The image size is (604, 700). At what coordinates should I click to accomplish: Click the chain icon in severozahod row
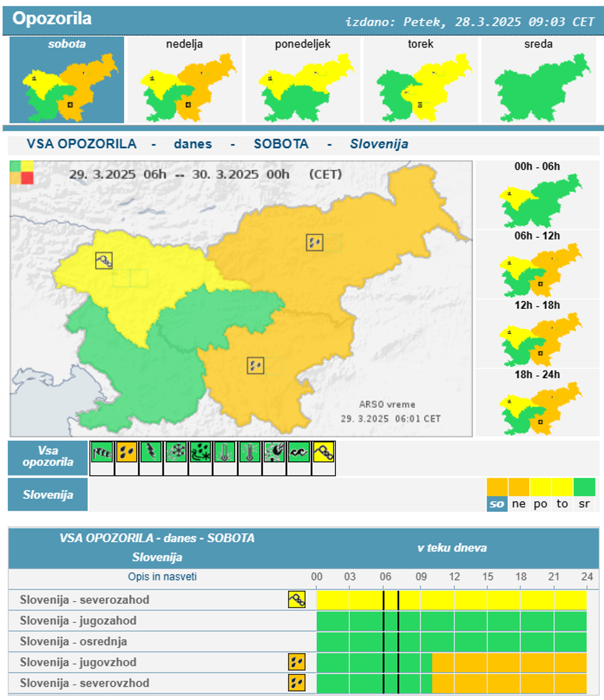click(x=297, y=600)
